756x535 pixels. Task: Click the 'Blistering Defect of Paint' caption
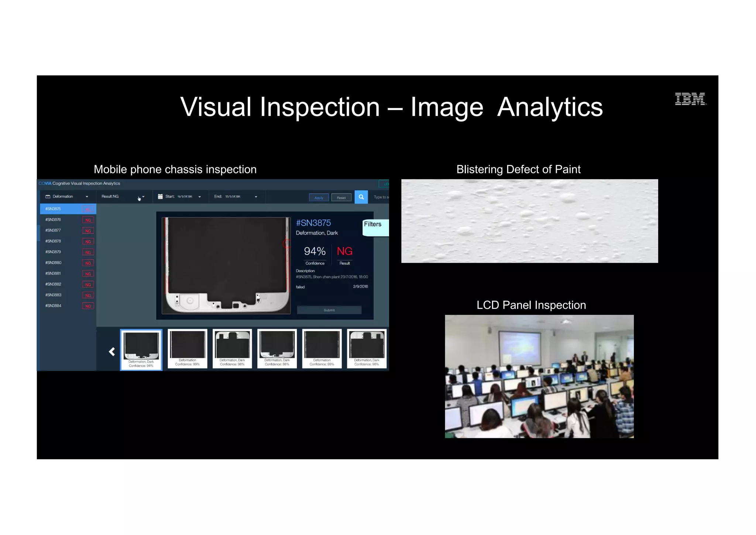518,169
